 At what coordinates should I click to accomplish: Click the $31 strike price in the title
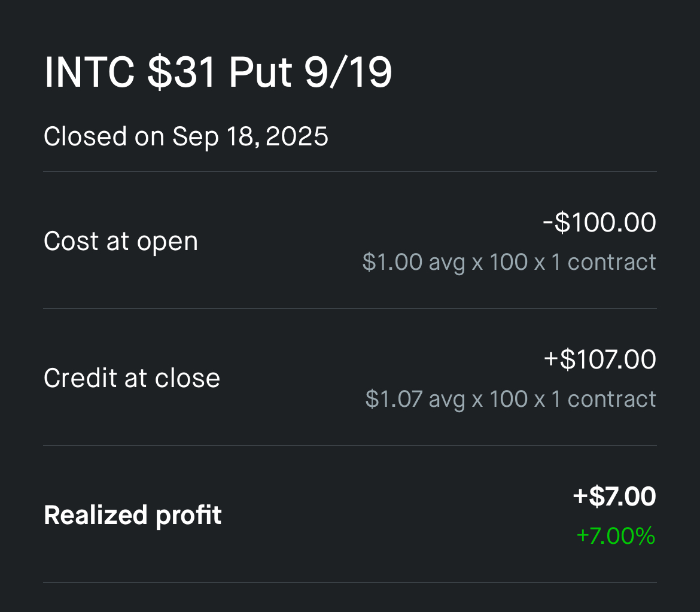pos(181,73)
